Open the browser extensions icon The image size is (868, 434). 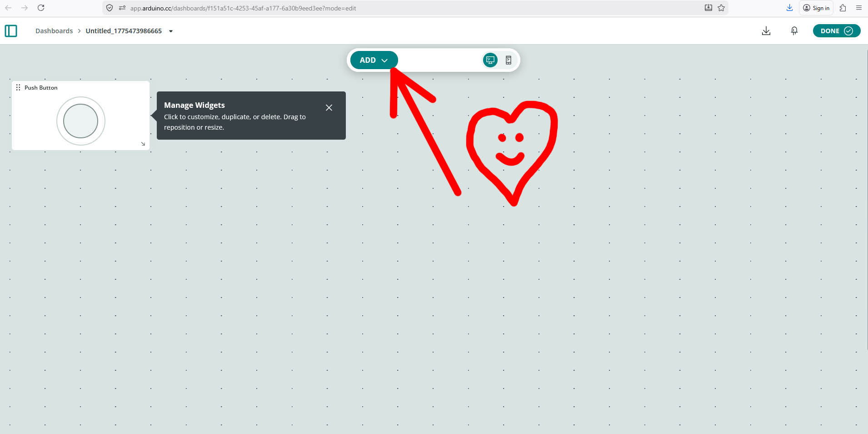point(843,8)
